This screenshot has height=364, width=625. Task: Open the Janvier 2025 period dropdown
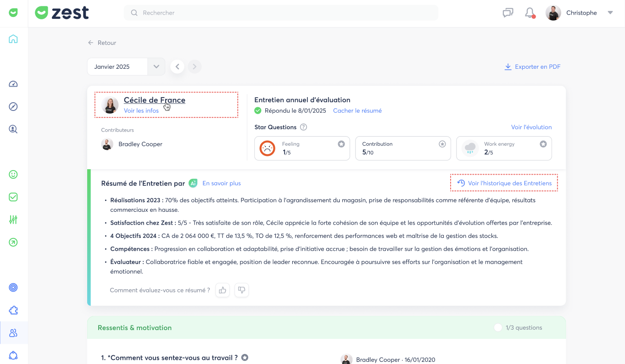[156, 66]
